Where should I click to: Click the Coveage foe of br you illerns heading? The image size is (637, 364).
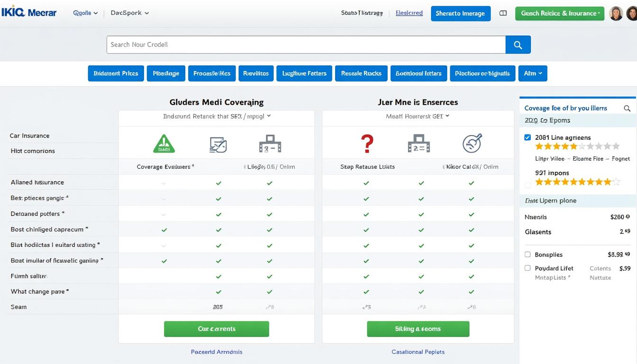[x=565, y=108]
